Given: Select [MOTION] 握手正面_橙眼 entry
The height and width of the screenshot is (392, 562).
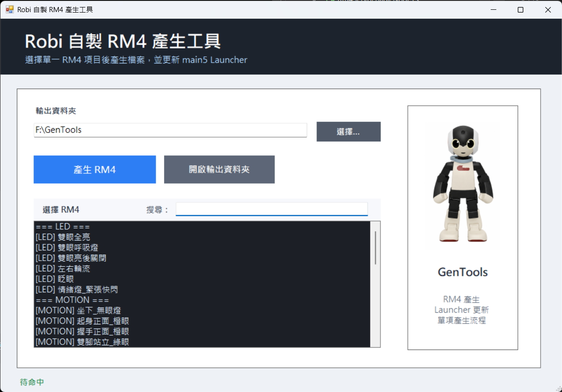Looking at the screenshot, I should 202,331.
